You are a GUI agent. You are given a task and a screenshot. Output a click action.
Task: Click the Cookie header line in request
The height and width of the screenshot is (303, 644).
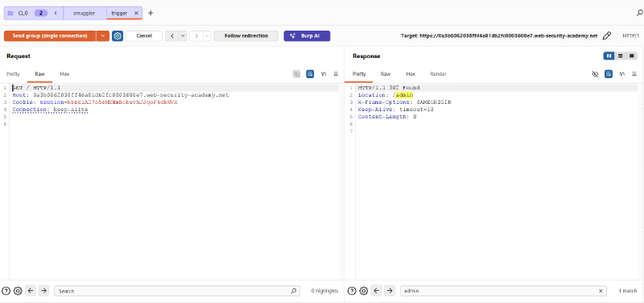point(95,102)
